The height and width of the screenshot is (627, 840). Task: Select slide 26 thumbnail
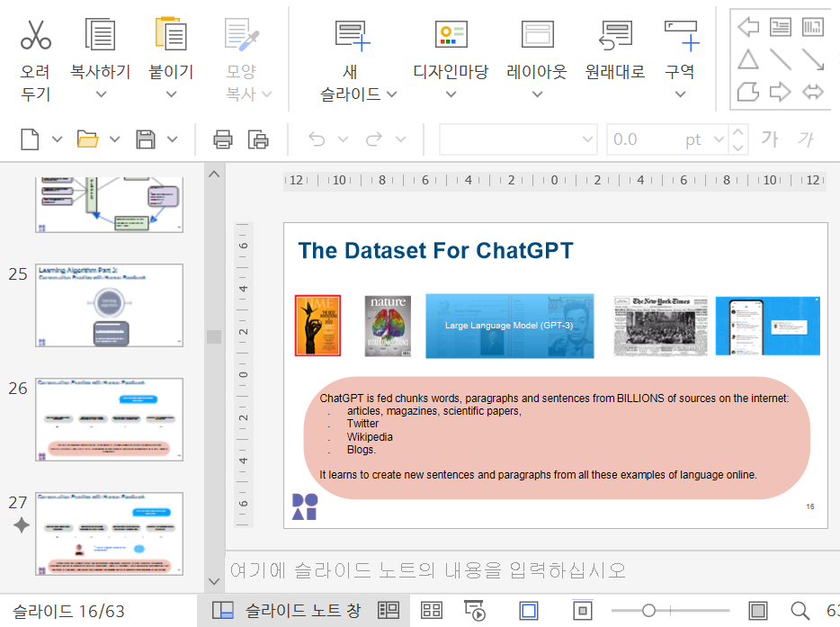[110, 419]
